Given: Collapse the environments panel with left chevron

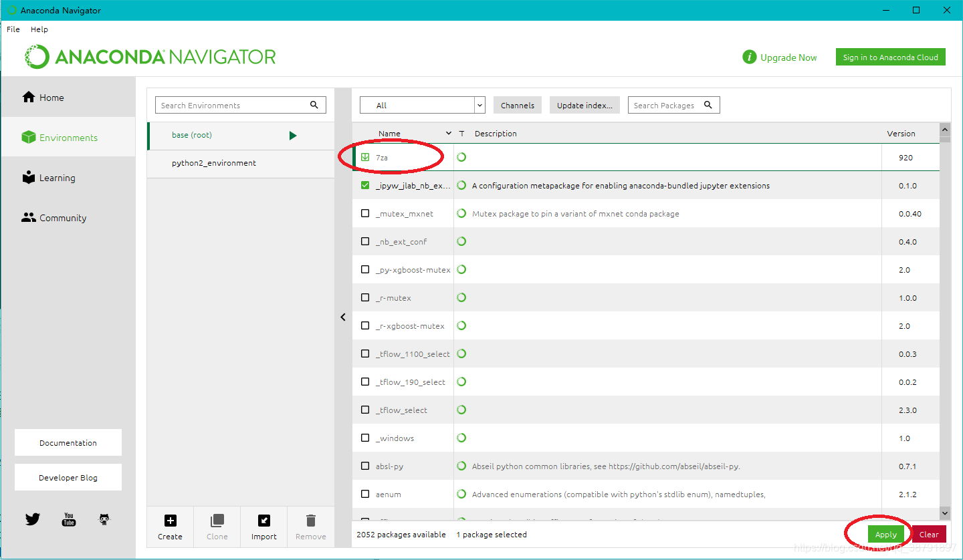Looking at the screenshot, I should (x=343, y=317).
